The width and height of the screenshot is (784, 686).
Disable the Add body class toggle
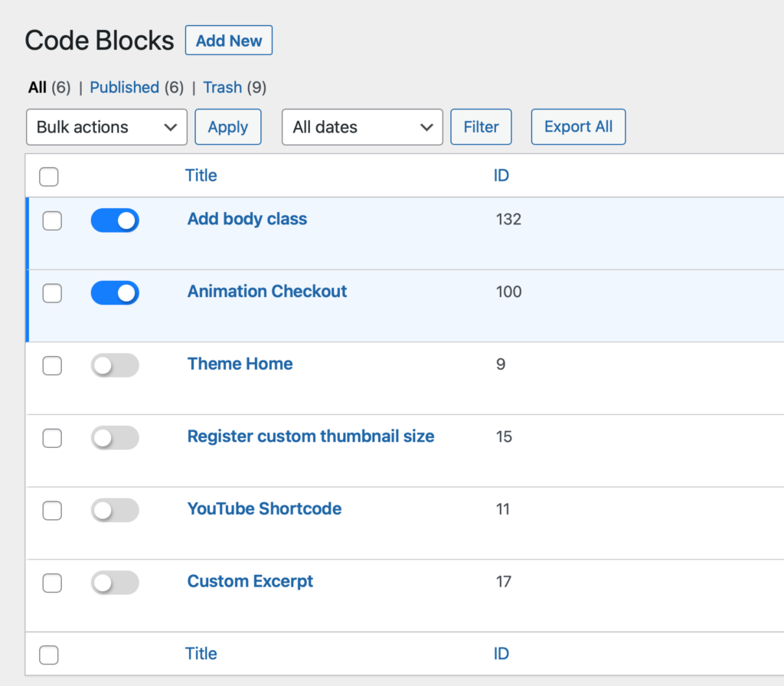click(115, 220)
